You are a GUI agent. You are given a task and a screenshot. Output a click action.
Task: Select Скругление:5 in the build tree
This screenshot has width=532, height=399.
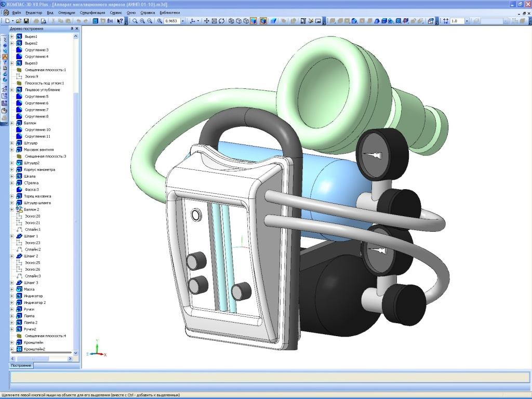36,97
